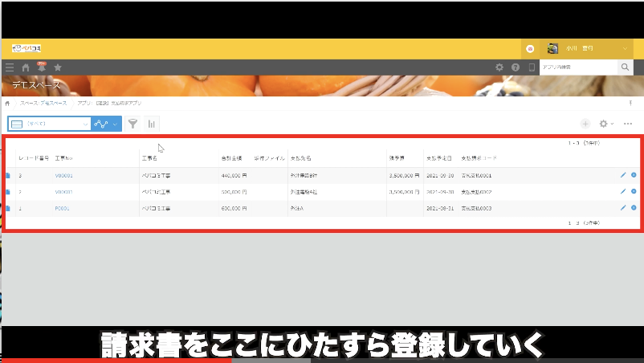Click the app search input field
644x363 pixels.
pos(578,68)
